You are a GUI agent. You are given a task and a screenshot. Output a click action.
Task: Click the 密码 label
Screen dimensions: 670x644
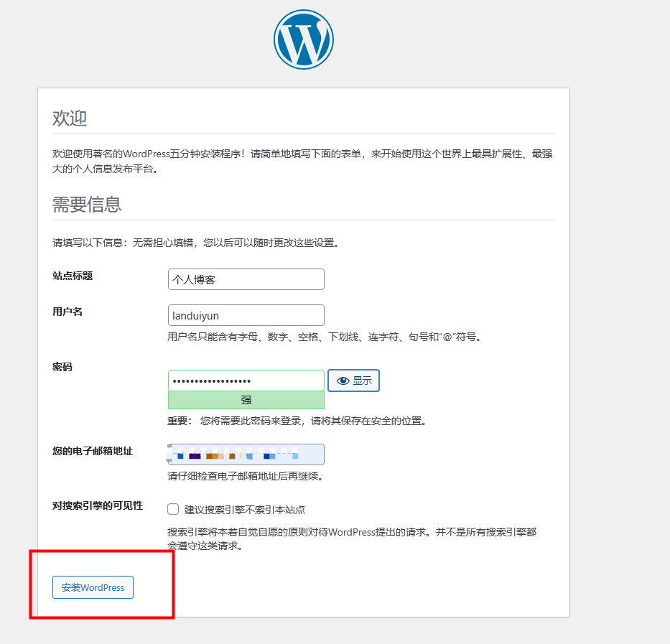(x=62, y=367)
